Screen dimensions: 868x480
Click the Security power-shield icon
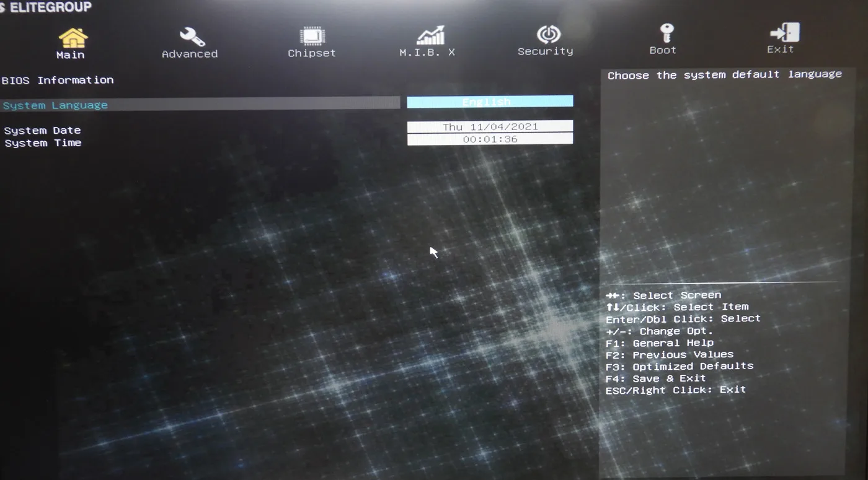pos(548,35)
